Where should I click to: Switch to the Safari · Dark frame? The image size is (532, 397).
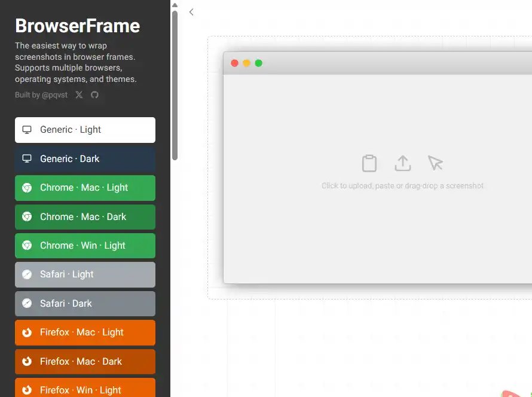pos(85,304)
